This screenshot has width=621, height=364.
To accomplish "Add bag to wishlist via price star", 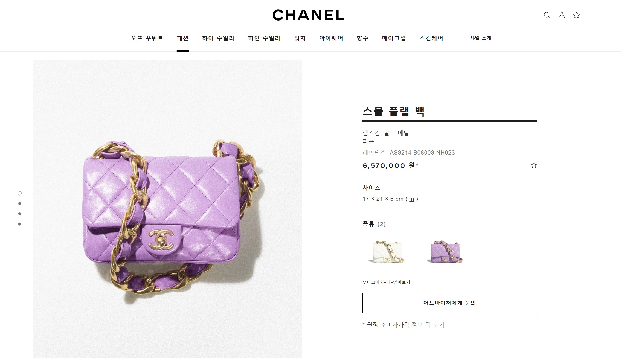I will click(534, 165).
